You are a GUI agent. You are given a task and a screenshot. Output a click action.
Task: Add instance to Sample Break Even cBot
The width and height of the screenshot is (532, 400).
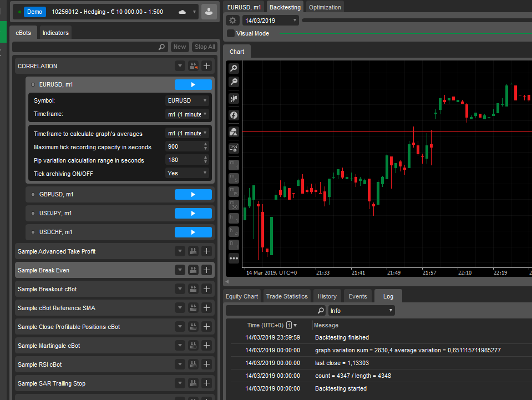(206, 270)
